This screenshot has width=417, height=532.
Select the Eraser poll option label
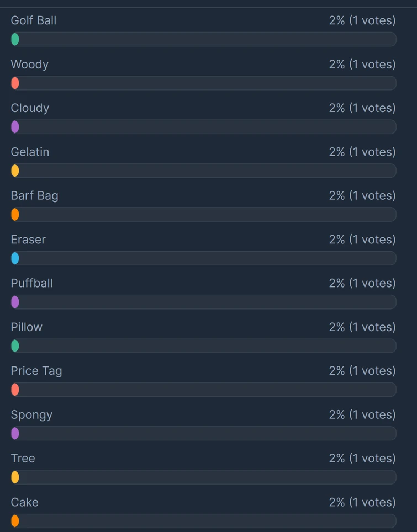click(x=28, y=240)
